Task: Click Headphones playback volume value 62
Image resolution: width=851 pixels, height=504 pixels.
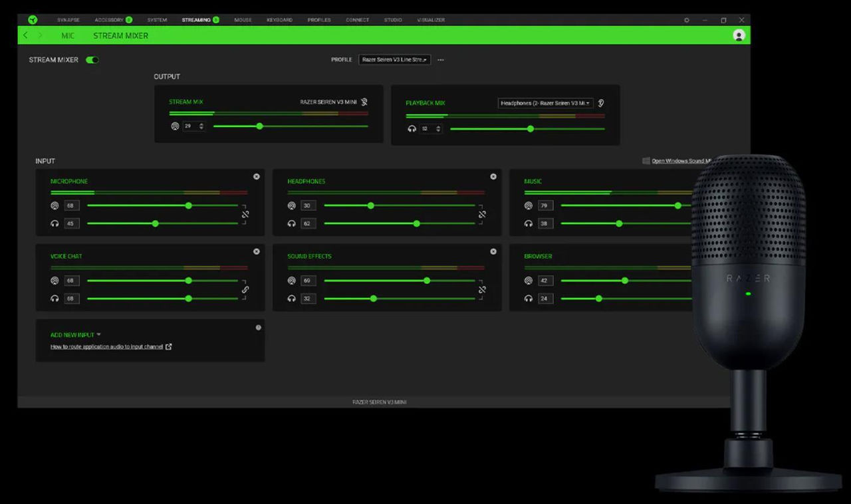Action: pyautogui.click(x=308, y=223)
